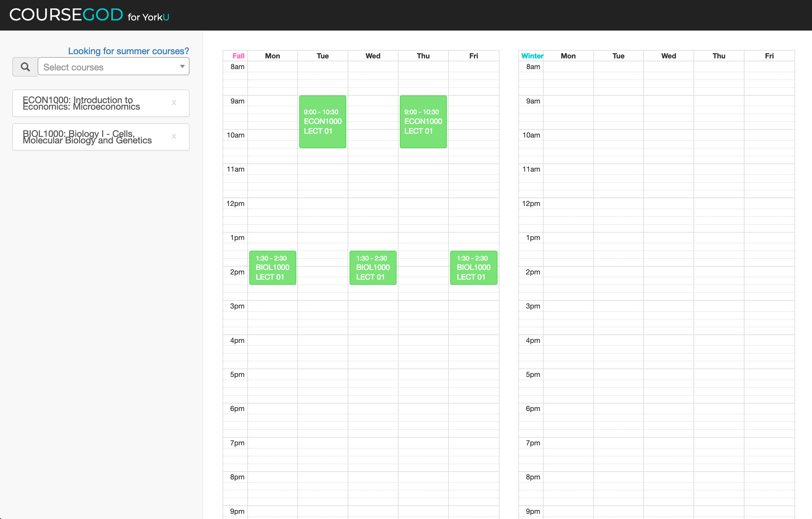Click the Fall Wednesday 11am empty slot
This screenshot has width=812, height=519.
[x=373, y=169]
